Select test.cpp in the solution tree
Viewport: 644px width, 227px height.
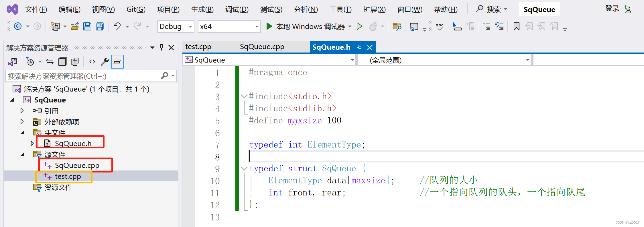(x=68, y=176)
